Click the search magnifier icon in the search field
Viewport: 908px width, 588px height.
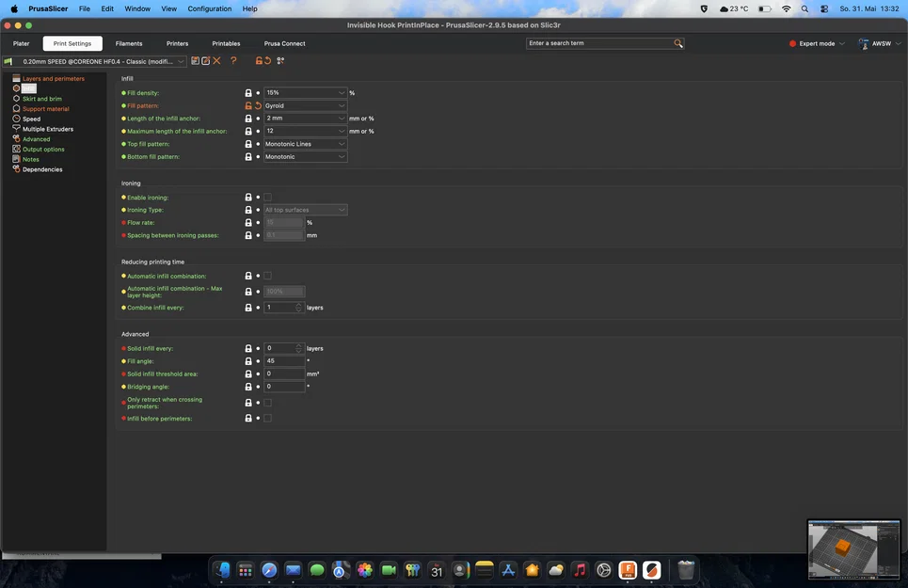click(678, 43)
